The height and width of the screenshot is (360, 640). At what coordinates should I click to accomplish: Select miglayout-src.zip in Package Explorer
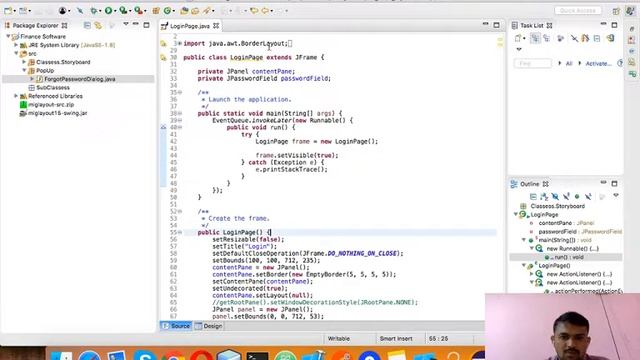[51, 104]
